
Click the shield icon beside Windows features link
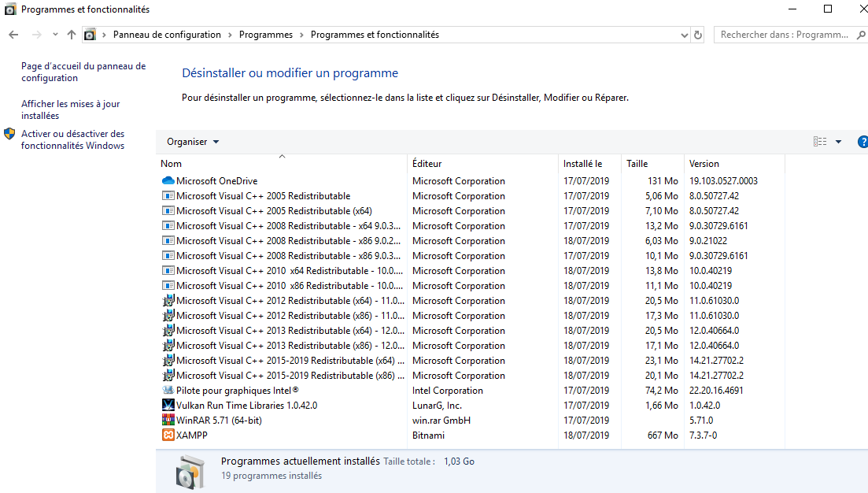[9, 134]
